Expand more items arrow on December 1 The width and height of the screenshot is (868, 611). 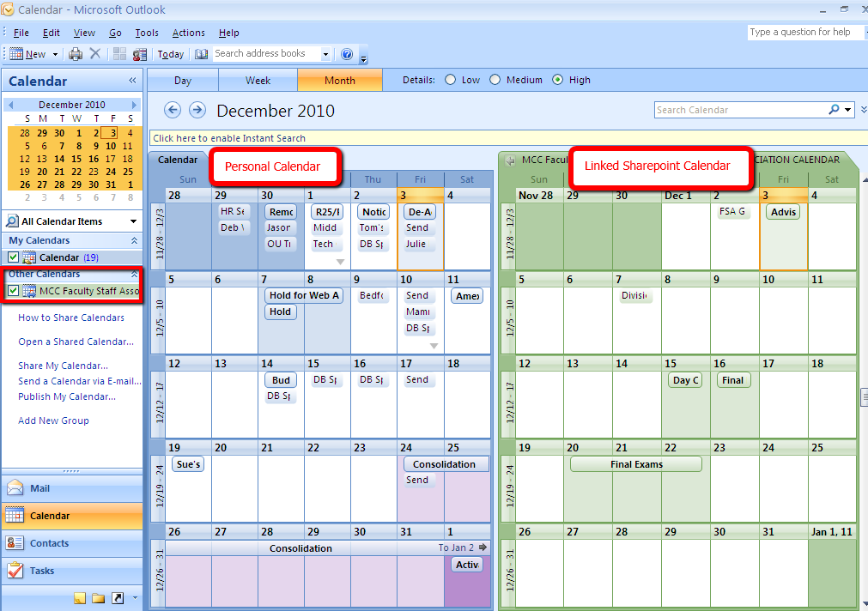click(x=341, y=263)
